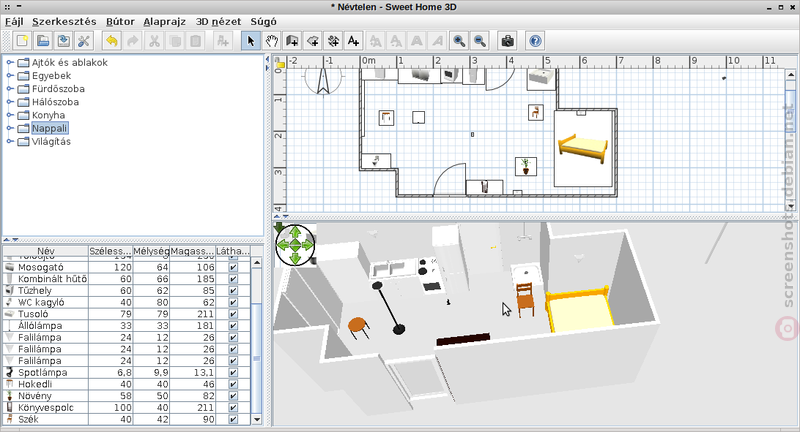Click the left arrow in 3D navigation pad
This screenshot has height=432, width=800.
(283, 246)
